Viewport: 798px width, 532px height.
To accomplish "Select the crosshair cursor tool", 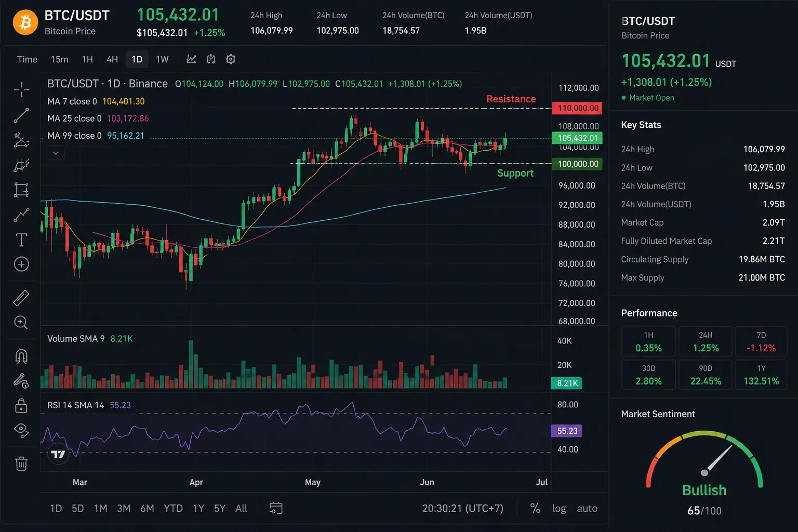I will tap(21, 90).
